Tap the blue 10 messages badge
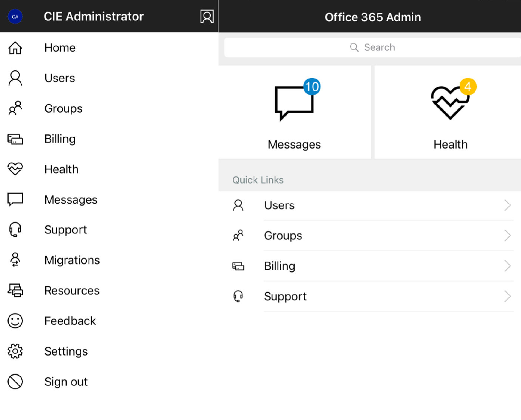 pyautogui.click(x=312, y=87)
